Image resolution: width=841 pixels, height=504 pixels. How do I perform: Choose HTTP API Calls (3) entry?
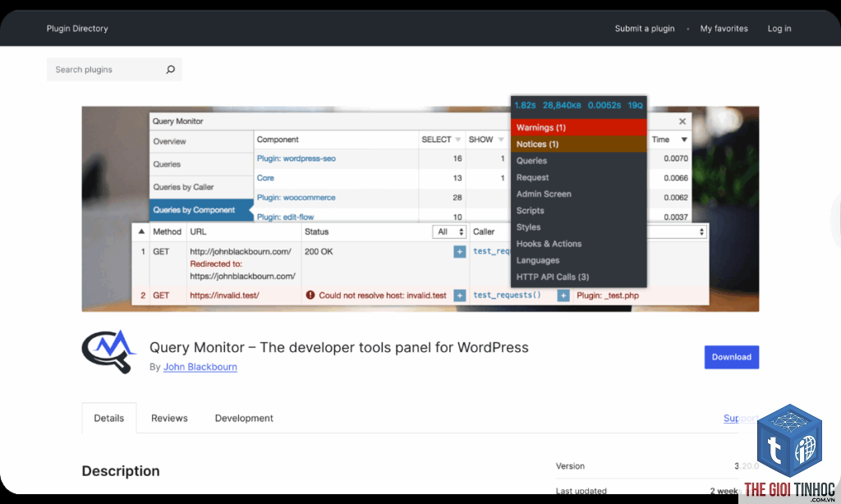[x=579, y=277]
